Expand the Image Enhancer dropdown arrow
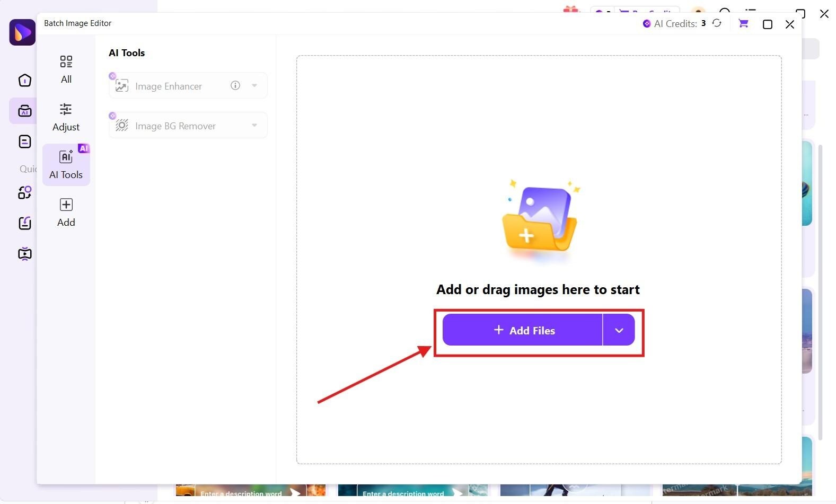 (254, 85)
